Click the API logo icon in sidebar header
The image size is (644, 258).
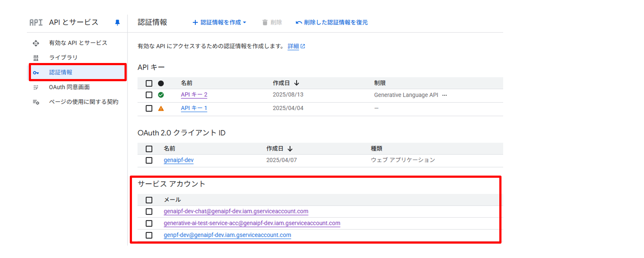pyautogui.click(x=36, y=23)
